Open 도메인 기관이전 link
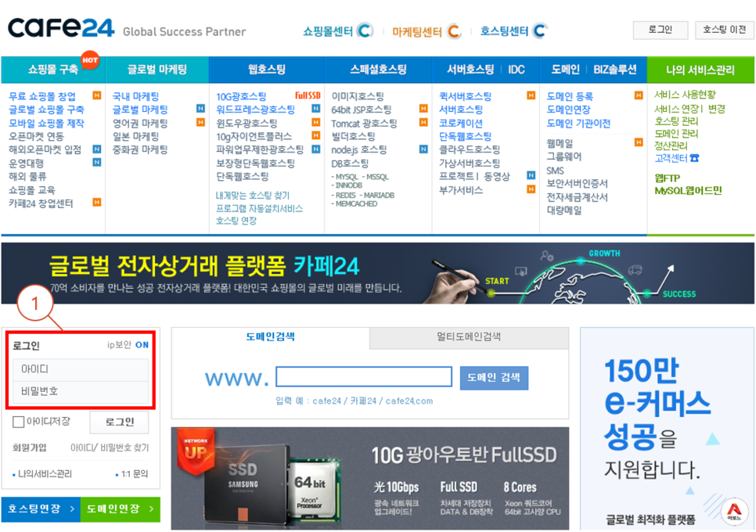 tap(578, 124)
